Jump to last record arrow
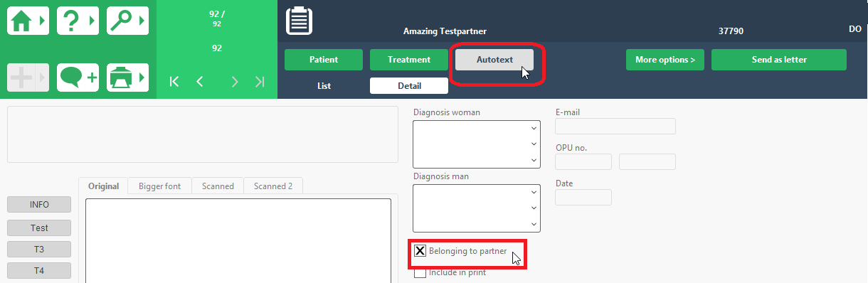868x283 pixels. [260, 82]
